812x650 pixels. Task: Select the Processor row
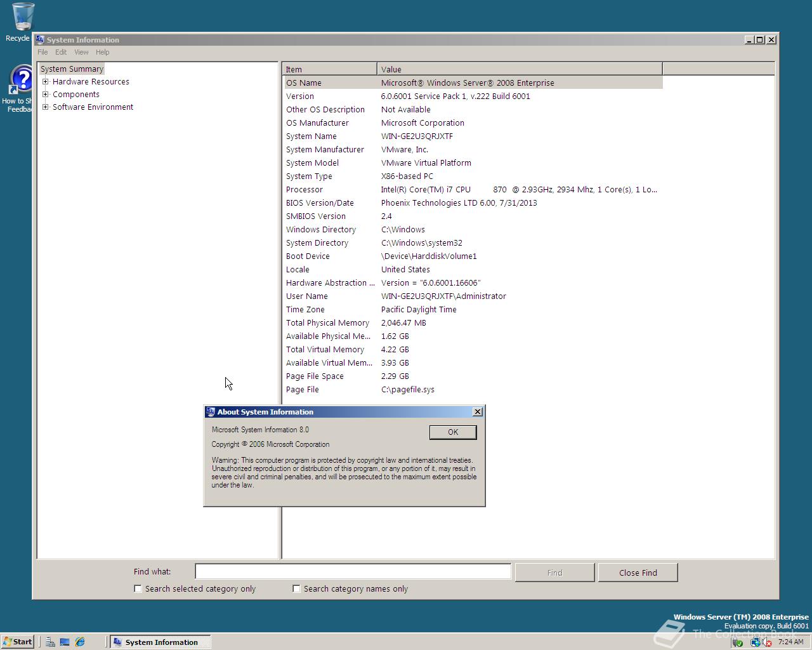click(x=473, y=189)
